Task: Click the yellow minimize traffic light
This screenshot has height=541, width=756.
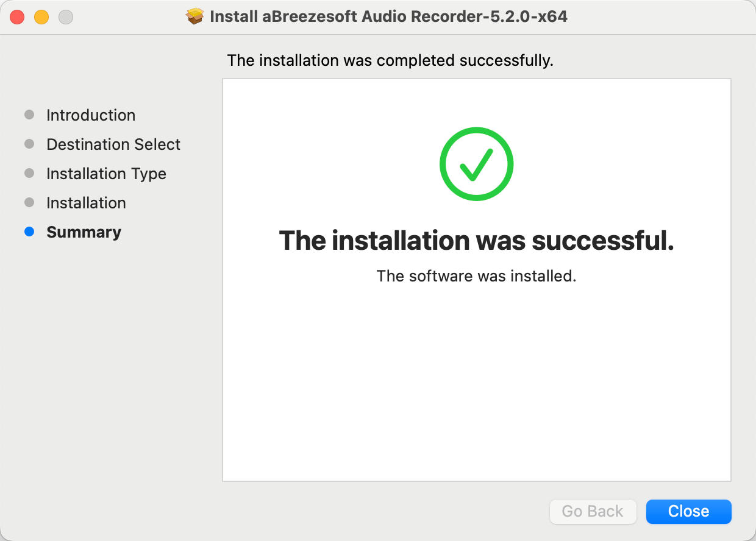Action: click(x=41, y=17)
